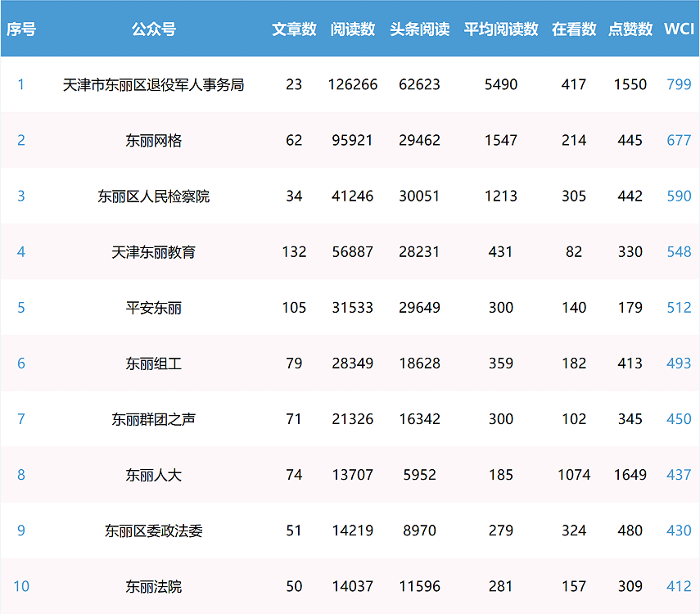The width and height of the screenshot is (700, 614).
Task: Open rank number 9 link
Action: (21, 531)
